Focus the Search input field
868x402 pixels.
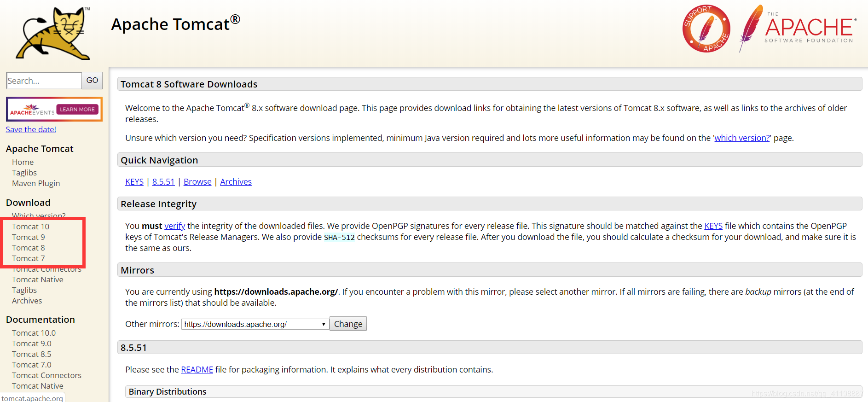coord(44,81)
